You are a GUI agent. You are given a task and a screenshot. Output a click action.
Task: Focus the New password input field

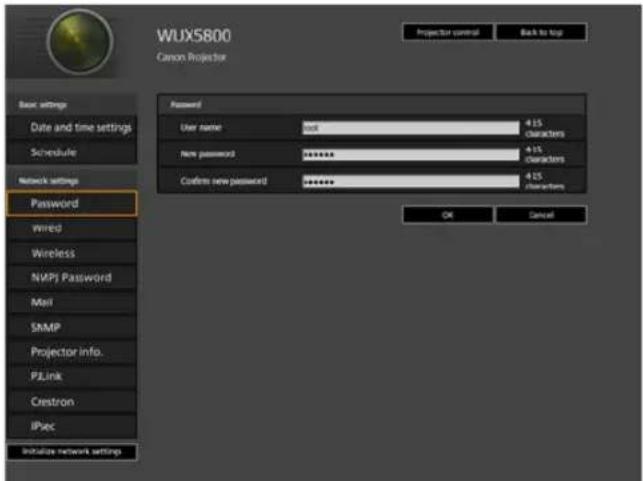[411, 155]
